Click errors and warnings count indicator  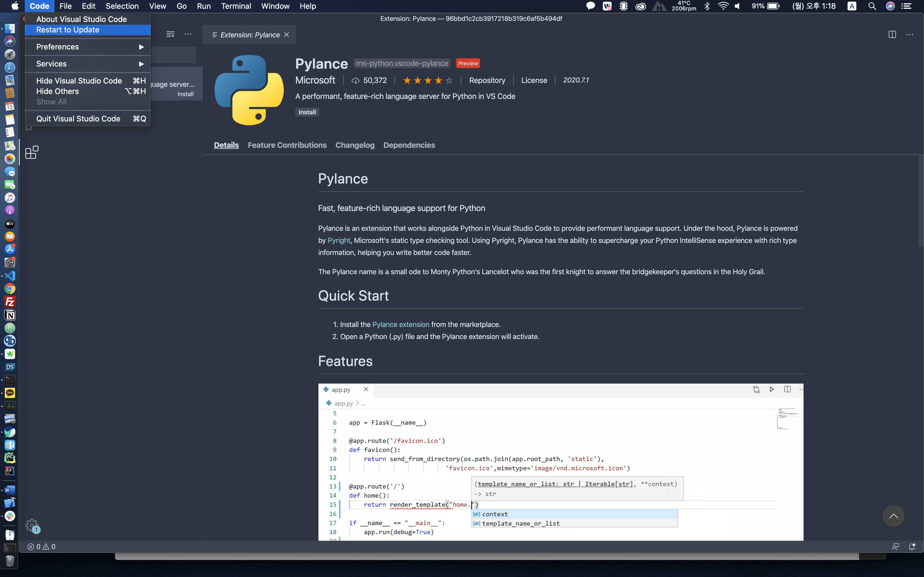coord(41,547)
